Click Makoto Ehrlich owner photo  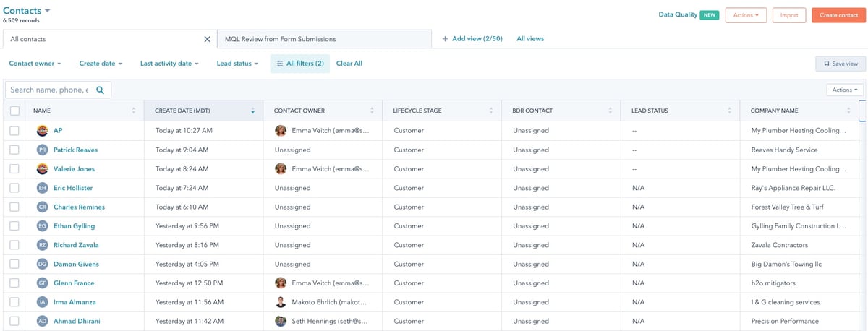(281, 302)
